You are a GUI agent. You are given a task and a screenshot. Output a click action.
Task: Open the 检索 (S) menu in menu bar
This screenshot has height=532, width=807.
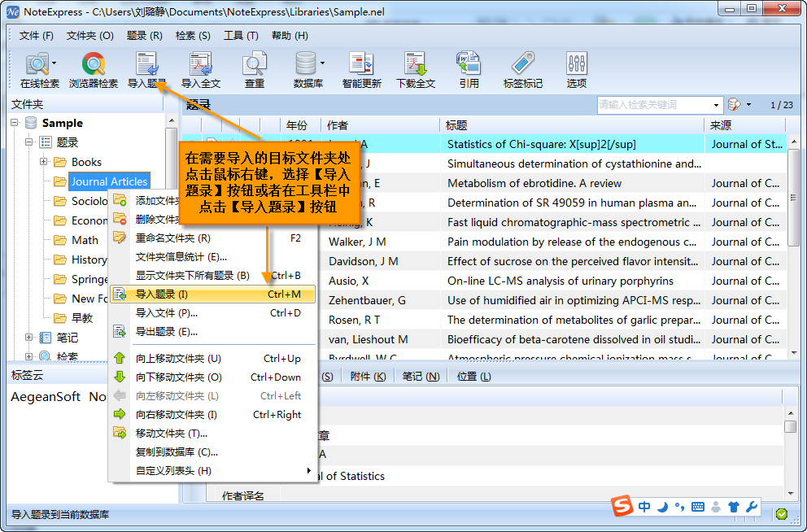pos(193,36)
